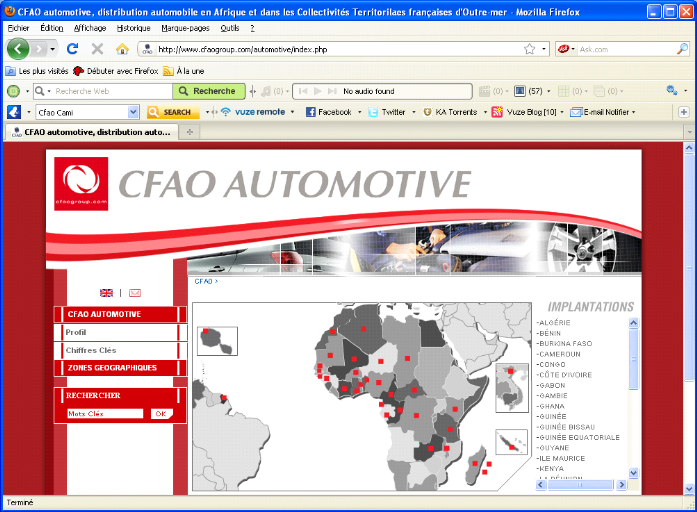Open the Débuter avec Firefox bookmark

click(116, 71)
